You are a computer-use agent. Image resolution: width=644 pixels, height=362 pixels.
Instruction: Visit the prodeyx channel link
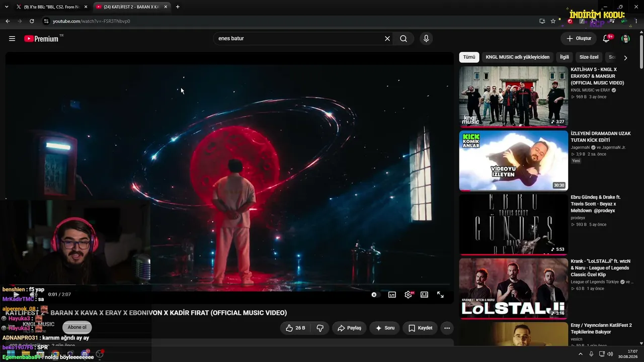click(578, 218)
